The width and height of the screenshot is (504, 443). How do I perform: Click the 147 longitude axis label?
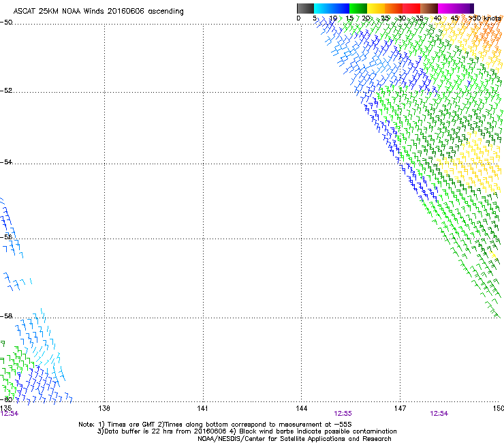coord(400,408)
